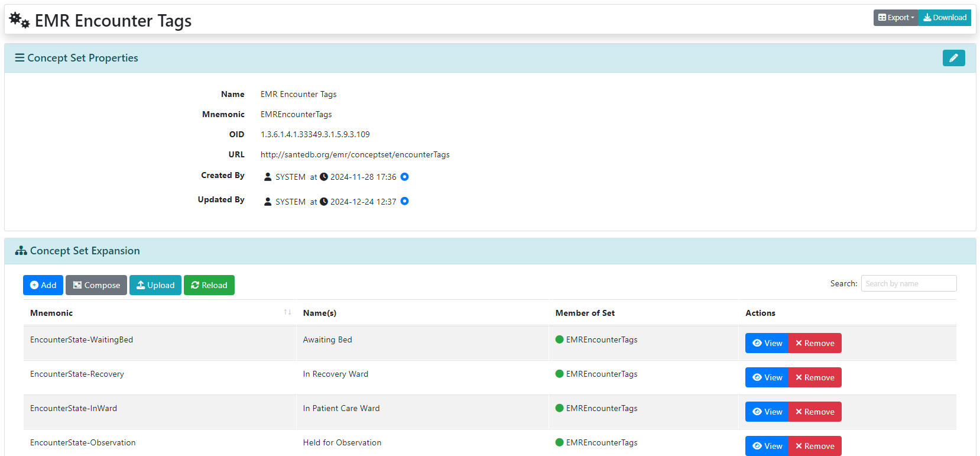Click the pencil edit icon in Concept Set Properties
This screenshot has width=980, height=456.
953,58
